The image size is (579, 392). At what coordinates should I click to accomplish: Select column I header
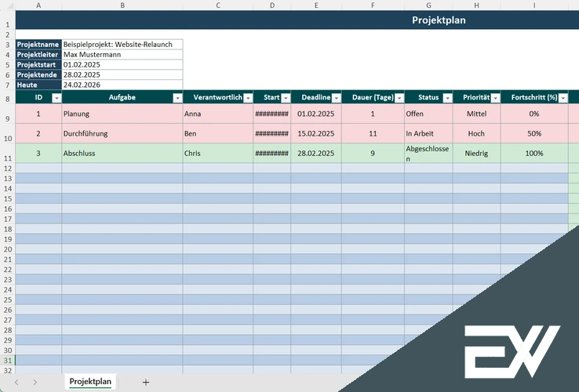(534, 5)
